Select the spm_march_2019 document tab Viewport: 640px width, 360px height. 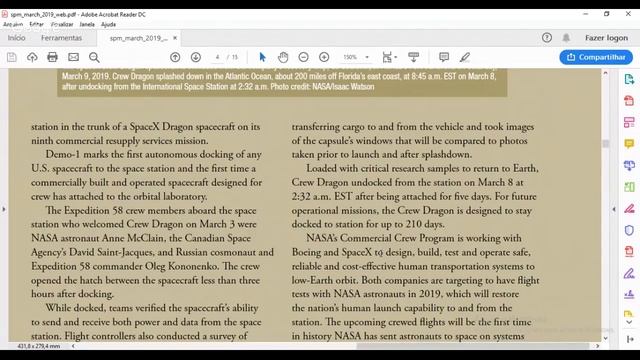click(138, 38)
